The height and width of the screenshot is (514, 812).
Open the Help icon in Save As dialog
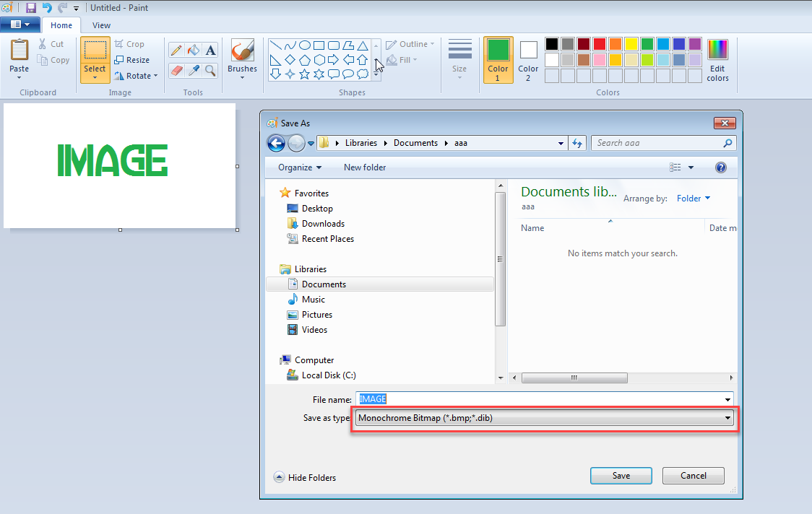(x=720, y=167)
